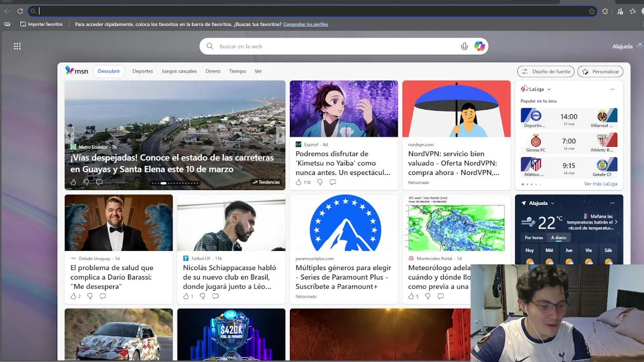Viewport: 644px width, 362px height.
Task: Open the Ver más LaLiga link
Action: 601,184
